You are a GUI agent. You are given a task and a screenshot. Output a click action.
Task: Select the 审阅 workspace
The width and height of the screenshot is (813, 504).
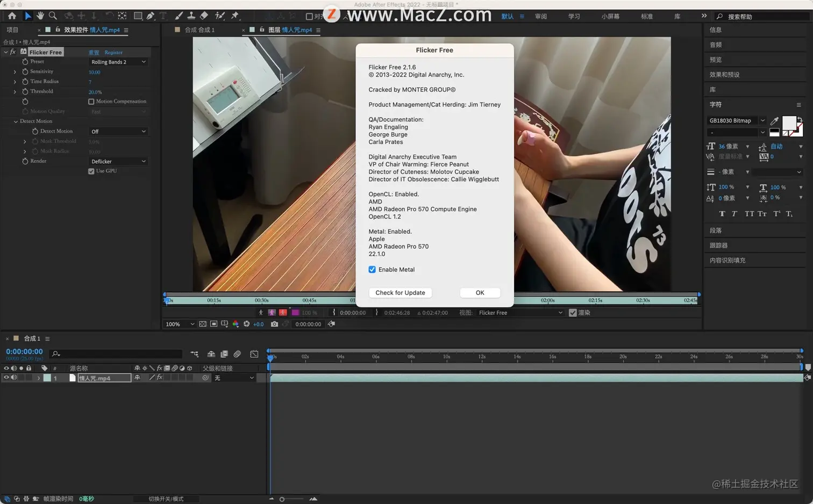pyautogui.click(x=541, y=17)
